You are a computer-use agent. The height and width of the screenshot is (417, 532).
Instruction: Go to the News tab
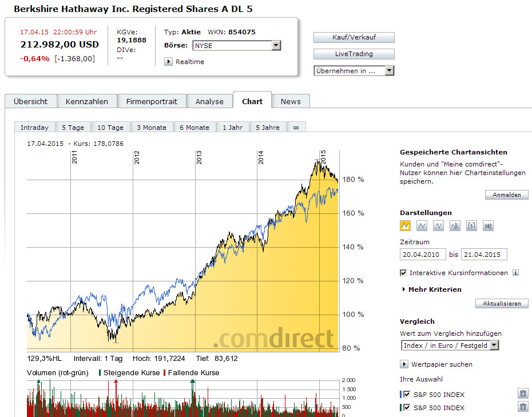(291, 101)
